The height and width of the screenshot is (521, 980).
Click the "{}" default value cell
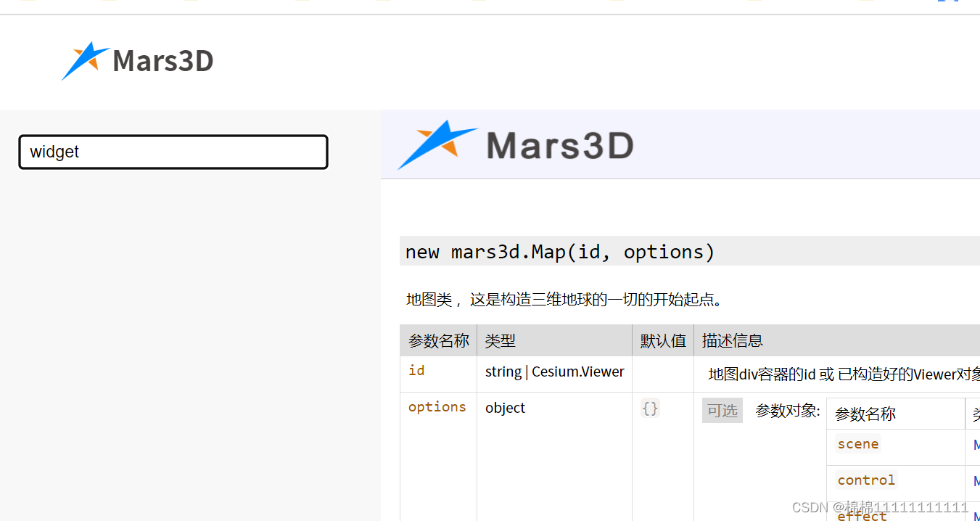(x=651, y=409)
